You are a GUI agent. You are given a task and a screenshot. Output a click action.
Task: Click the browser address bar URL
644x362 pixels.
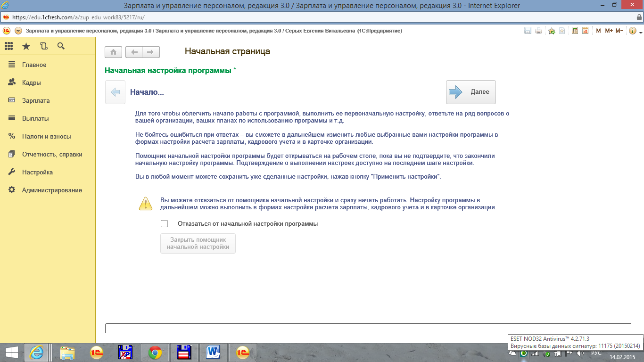tap(78, 17)
